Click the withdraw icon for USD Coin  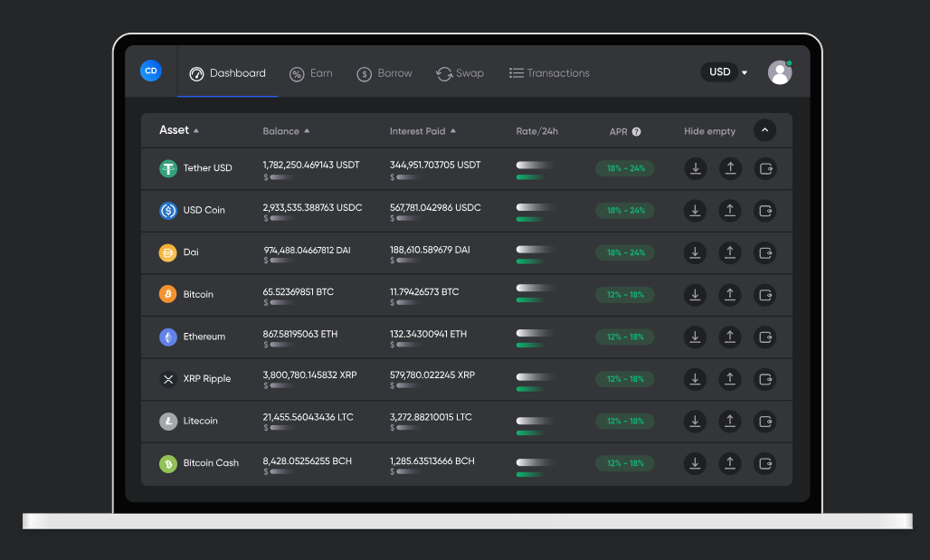730,211
